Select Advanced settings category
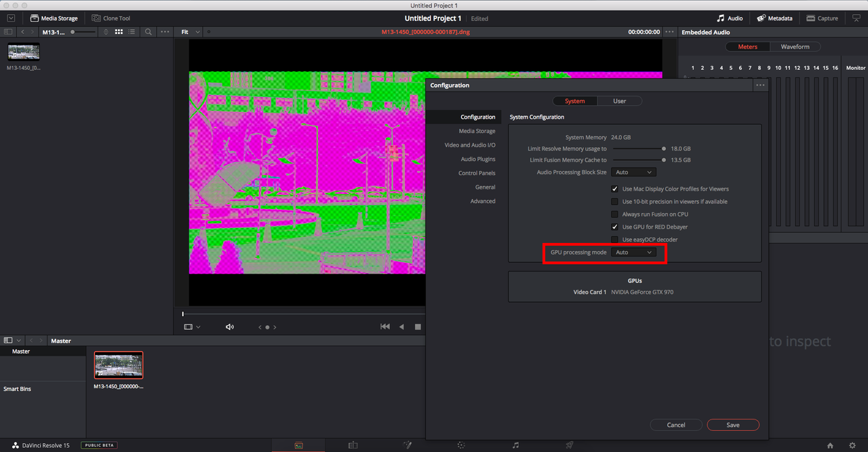868x452 pixels. [483, 201]
